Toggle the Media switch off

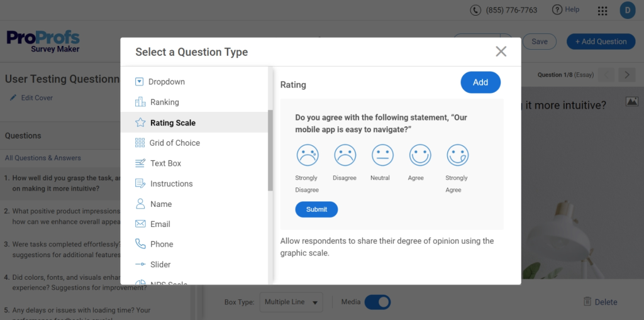[x=377, y=302]
